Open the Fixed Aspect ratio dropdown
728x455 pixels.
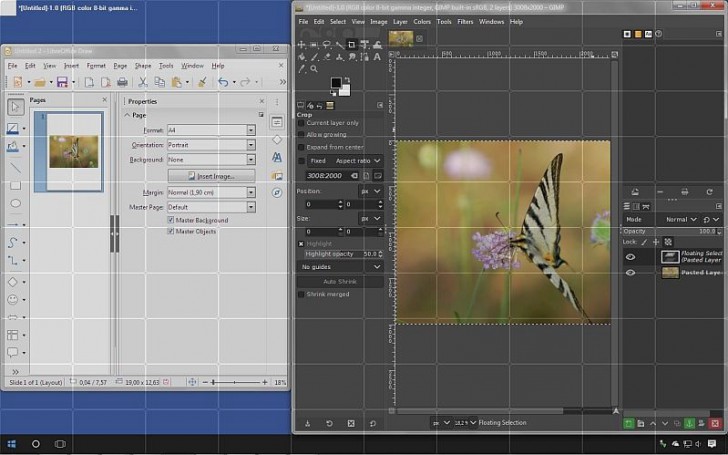(x=345, y=161)
